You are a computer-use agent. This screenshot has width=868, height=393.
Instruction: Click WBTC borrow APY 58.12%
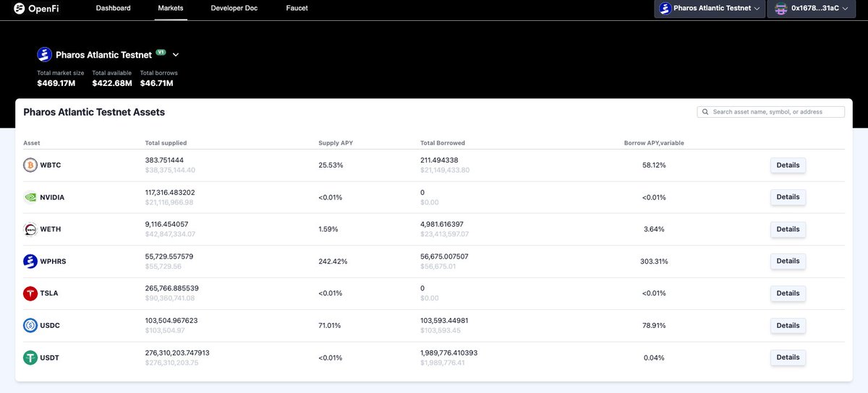click(654, 165)
